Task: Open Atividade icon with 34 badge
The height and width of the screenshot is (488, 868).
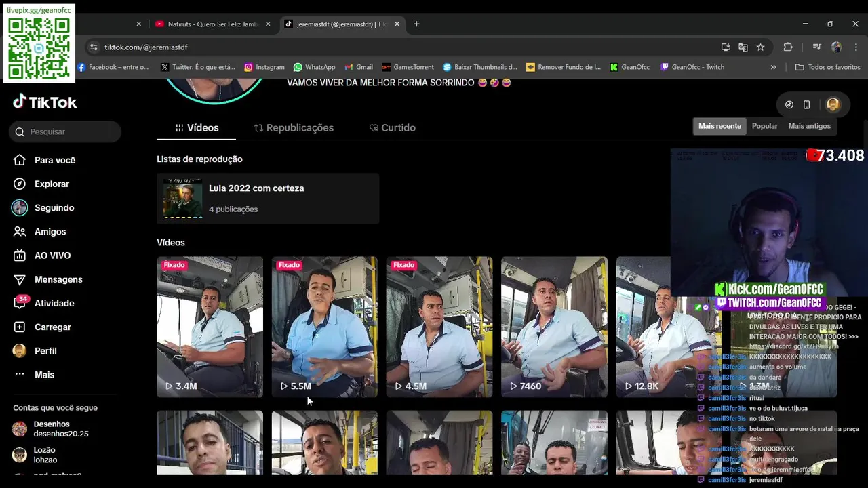Action: 20,302
